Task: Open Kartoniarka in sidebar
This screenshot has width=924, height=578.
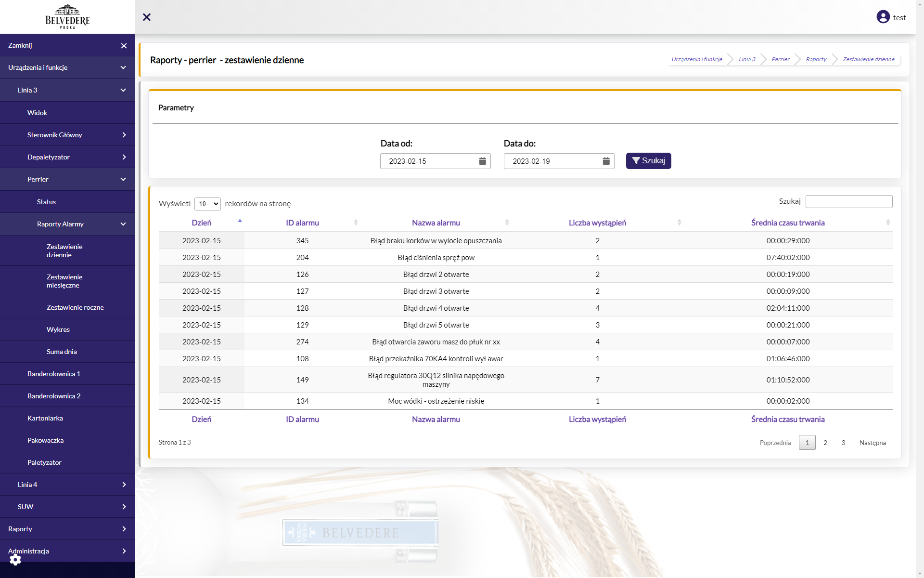Action: coord(67,418)
